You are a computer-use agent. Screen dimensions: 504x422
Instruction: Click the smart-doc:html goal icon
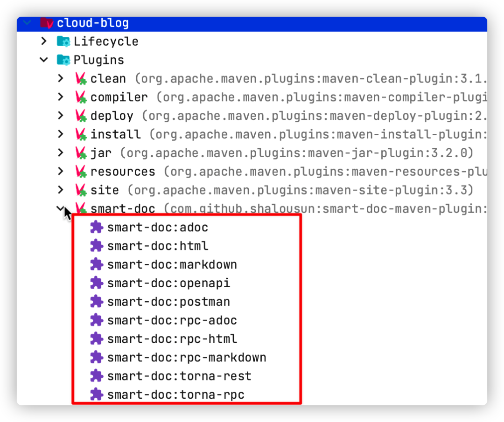coord(97,246)
